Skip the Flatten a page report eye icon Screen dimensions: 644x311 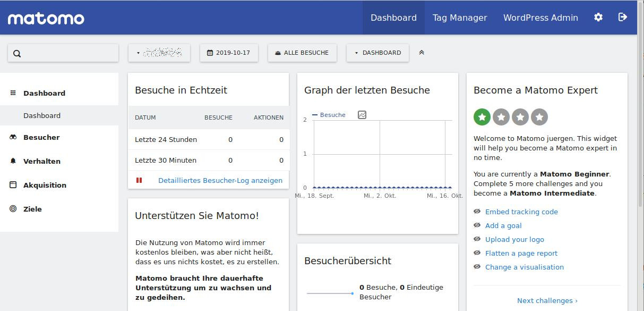coord(477,253)
